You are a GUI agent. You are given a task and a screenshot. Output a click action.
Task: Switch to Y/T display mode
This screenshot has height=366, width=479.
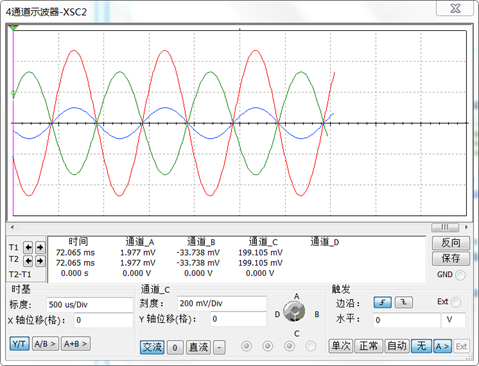pyautogui.click(x=19, y=344)
